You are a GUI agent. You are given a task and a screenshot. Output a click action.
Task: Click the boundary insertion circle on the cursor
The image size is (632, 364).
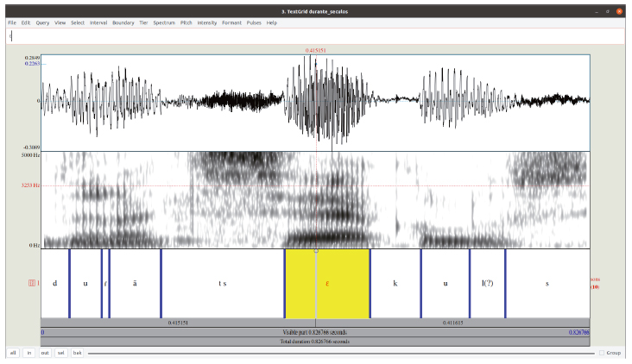pyautogui.click(x=316, y=251)
